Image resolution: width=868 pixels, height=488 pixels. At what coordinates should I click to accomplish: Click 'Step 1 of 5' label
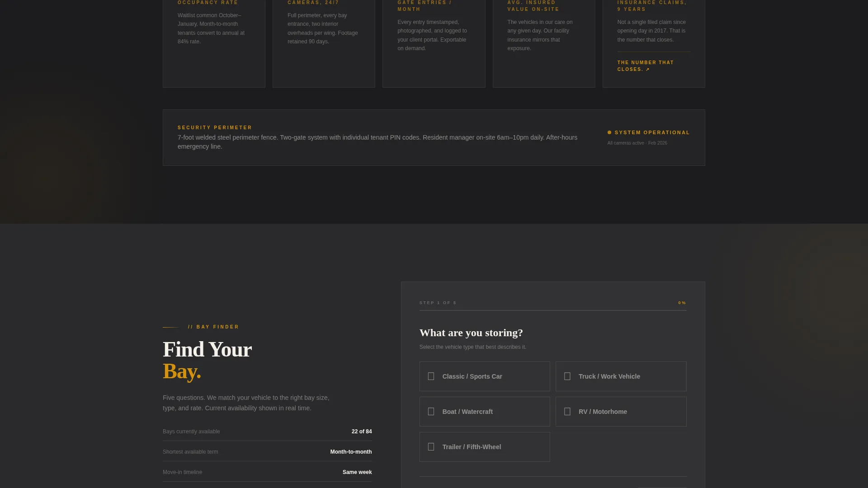coord(438,303)
